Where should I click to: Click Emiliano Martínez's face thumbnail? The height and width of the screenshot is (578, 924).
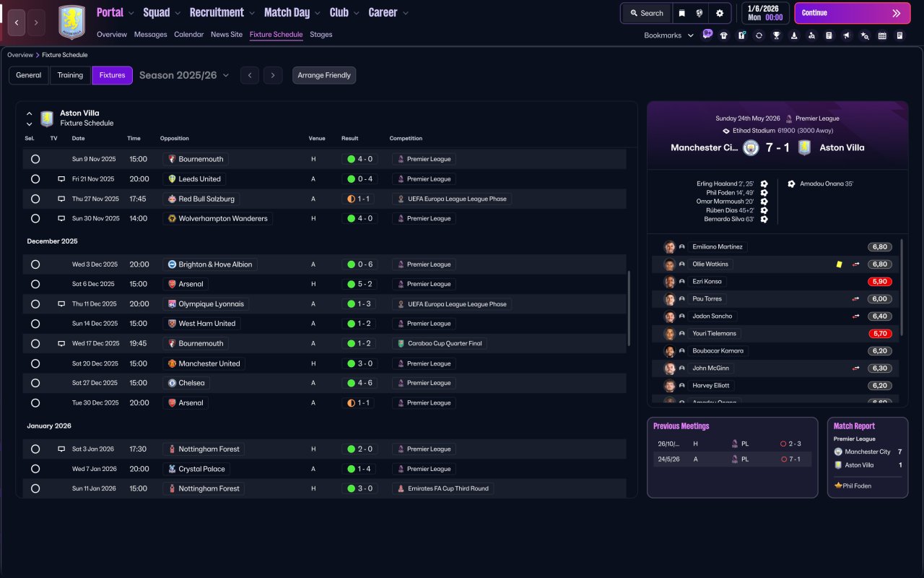(x=670, y=247)
